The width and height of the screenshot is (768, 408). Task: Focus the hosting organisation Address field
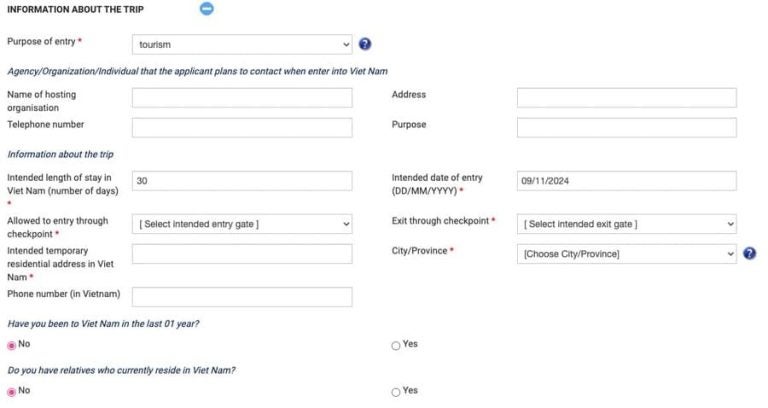(626, 98)
